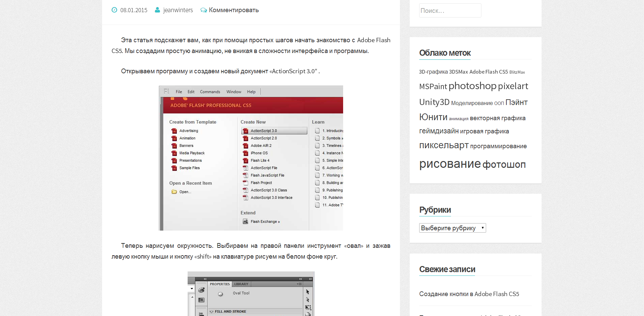Open the геймдизайн tag
The height and width of the screenshot is (316, 644).
[x=439, y=131]
